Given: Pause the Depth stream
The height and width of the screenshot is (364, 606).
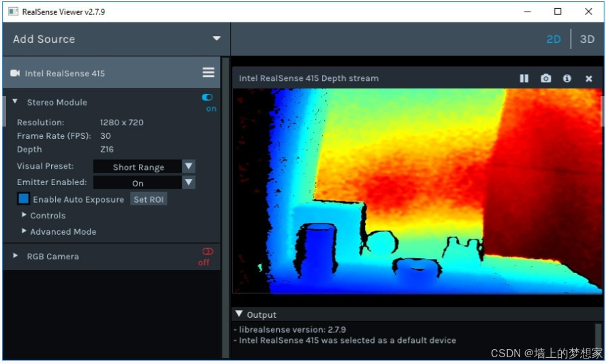Looking at the screenshot, I should coord(524,78).
